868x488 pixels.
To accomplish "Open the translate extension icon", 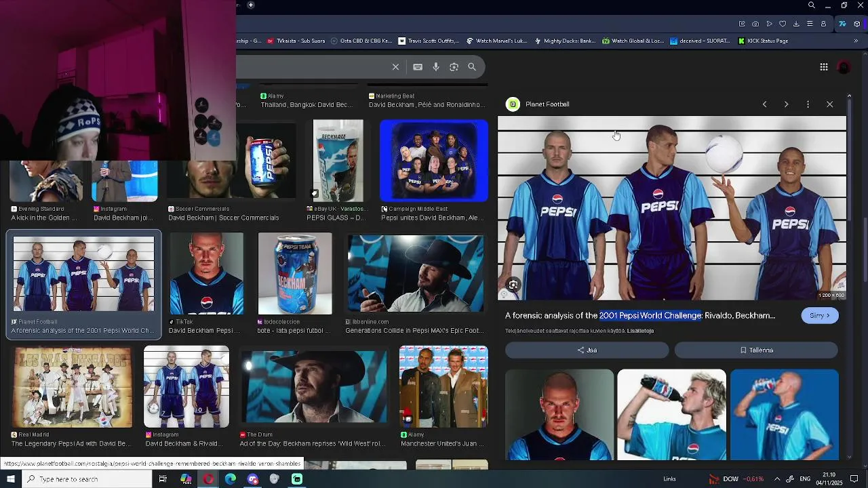I will [842, 24].
